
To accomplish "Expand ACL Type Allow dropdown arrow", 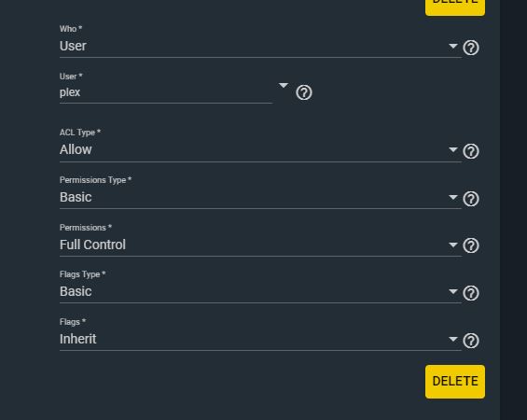I will pos(453,149).
